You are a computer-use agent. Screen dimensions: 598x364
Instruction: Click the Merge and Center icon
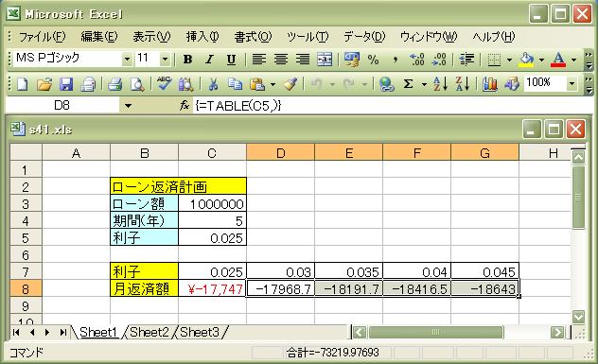point(325,60)
